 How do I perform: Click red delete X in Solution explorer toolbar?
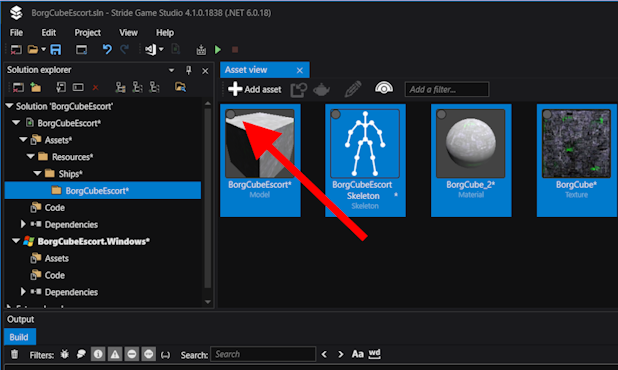(x=95, y=87)
